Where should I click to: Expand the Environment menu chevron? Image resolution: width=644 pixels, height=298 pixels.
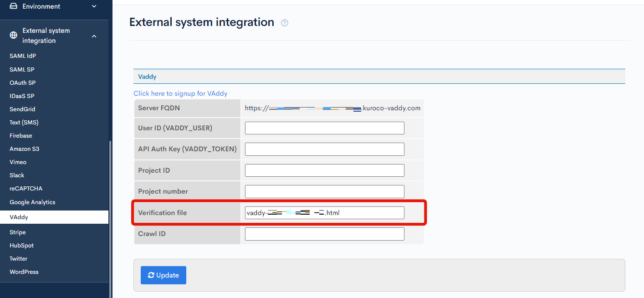[x=94, y=6]
